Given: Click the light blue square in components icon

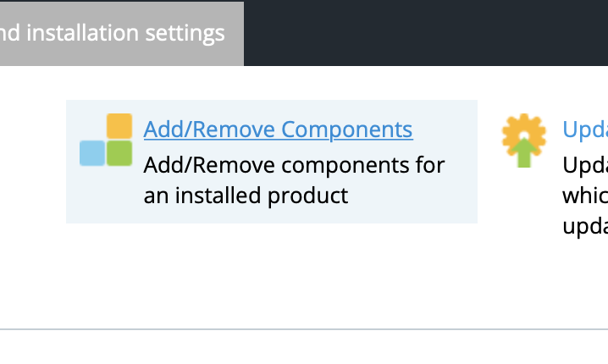Looking at the screenshot, I should click(x=92, y=153).
